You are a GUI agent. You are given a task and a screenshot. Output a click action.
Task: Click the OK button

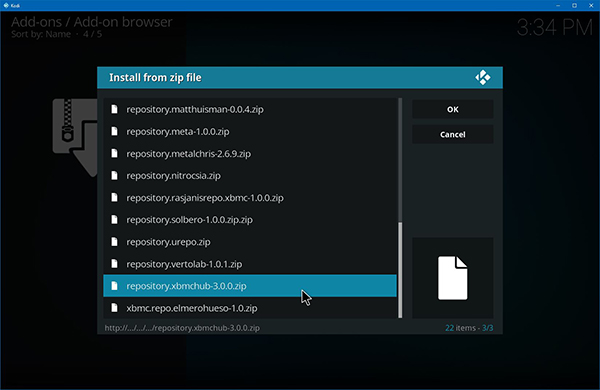pyautogui.click(x=452, y=109)
